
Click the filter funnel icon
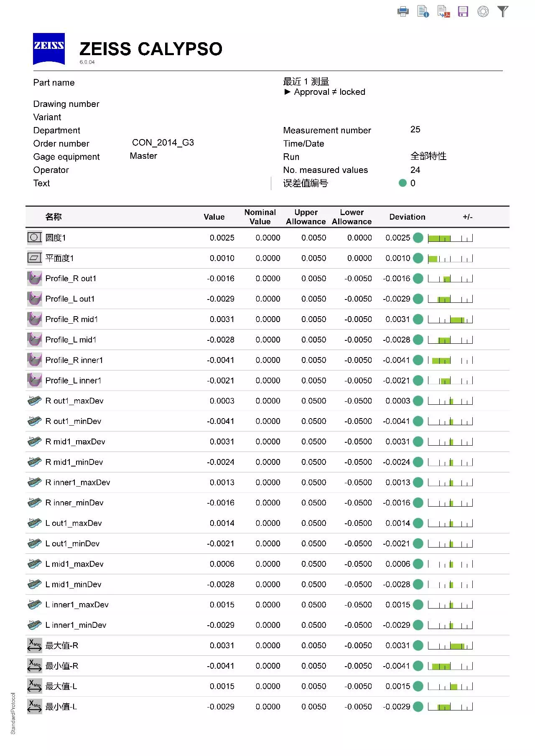tap(503, 12)
